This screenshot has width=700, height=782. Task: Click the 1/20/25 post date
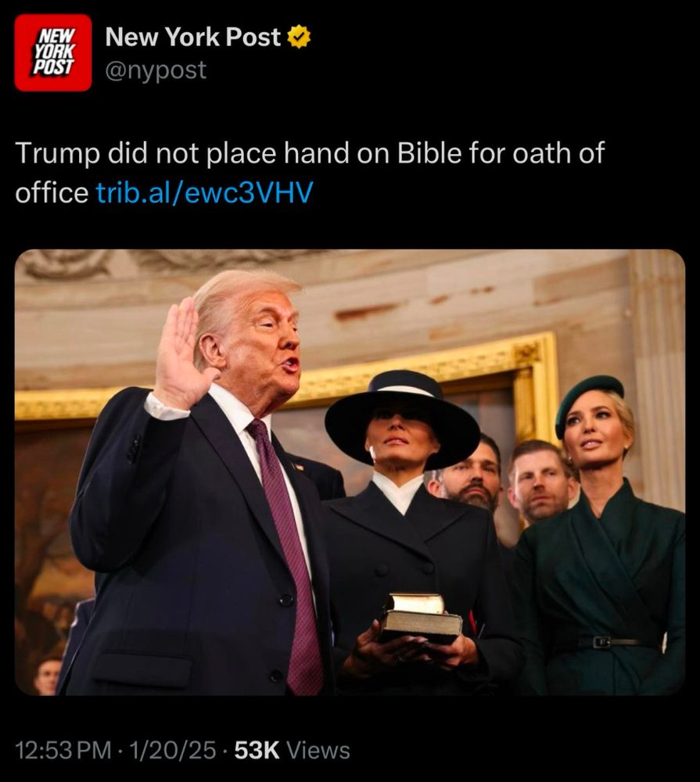pyautogui.click(x=173, y=750)
